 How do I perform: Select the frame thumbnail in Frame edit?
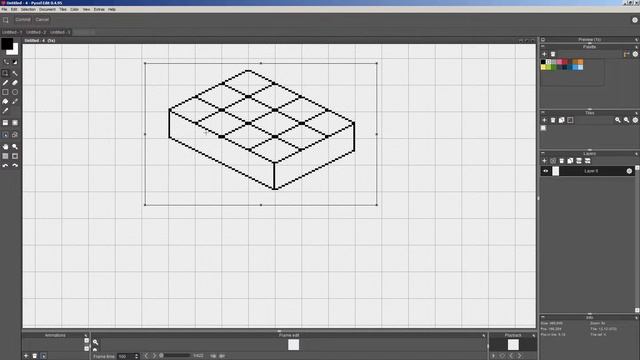point(293,345)
